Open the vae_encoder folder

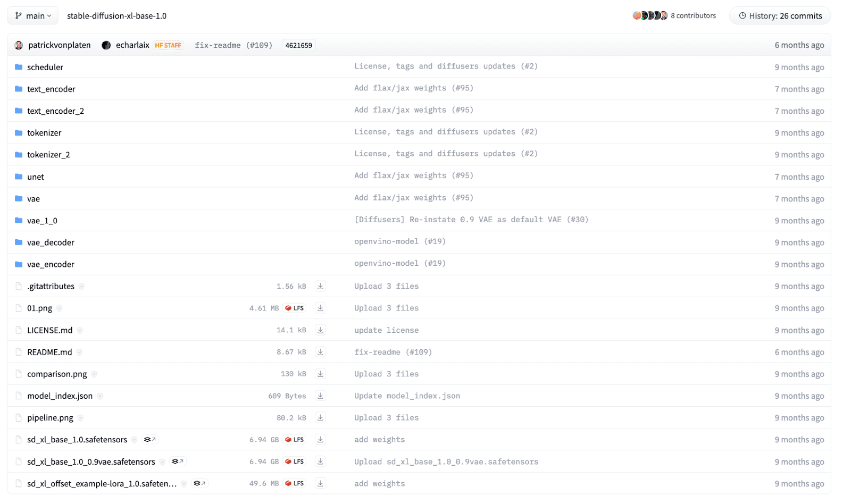click(x=51, y=264)
